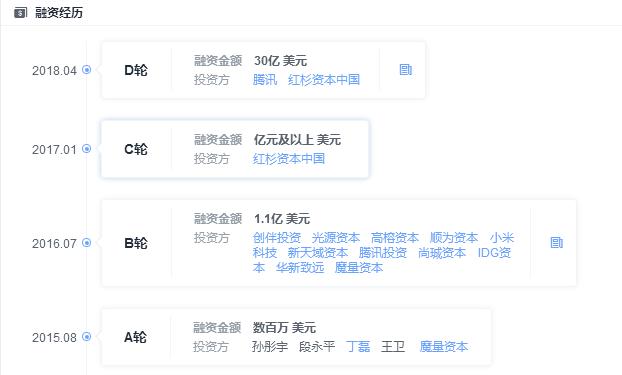The image size is (622, 375).
Task: Click the 融资经历 section header icon
Action: 20,13
